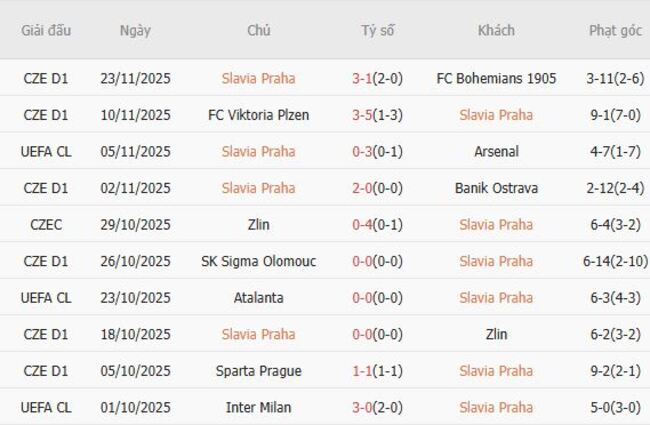
Task: Click the SK Sigma Olomouc home team
Action: [259, 261]
